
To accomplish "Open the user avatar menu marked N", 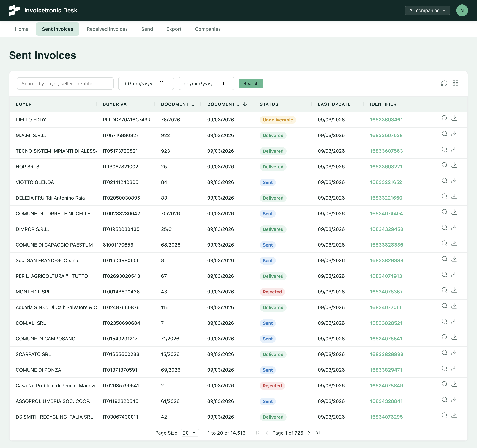I will 462,10.
